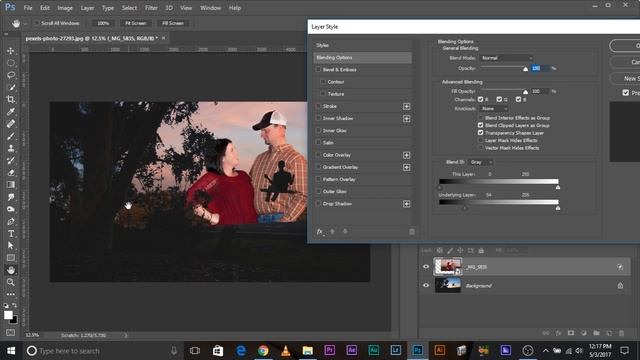Add another Drop Shadow with plus icon
Image resolution: width=640 pixels, height=360 pixels.
tap(407, 204)
